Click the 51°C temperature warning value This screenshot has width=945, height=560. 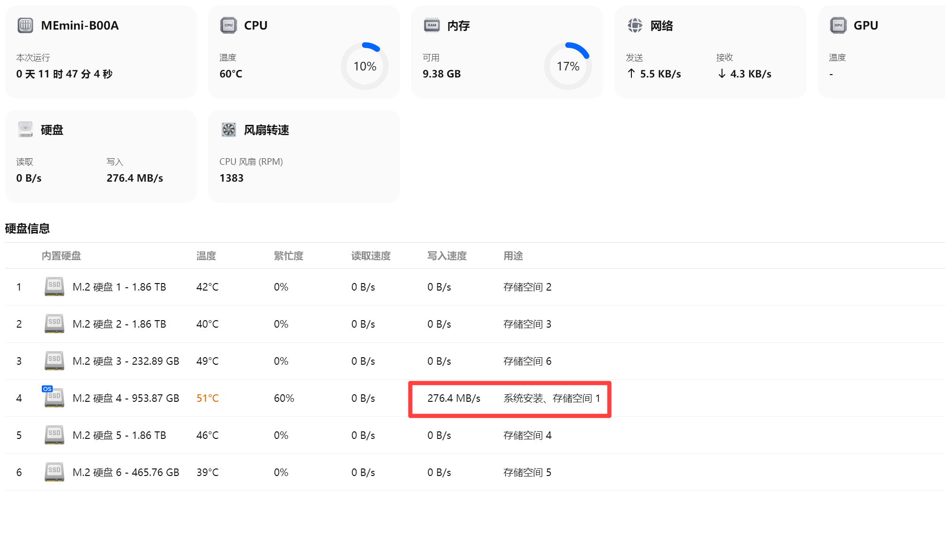207,398
